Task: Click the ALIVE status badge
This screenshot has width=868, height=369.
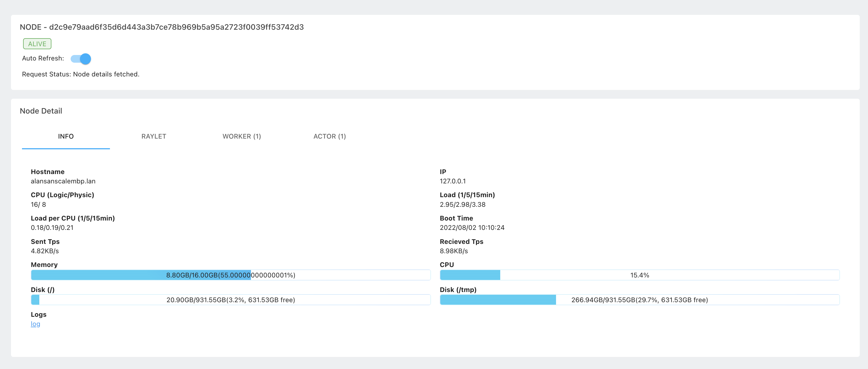Action: pyautogui.click(x=37, y=44)
